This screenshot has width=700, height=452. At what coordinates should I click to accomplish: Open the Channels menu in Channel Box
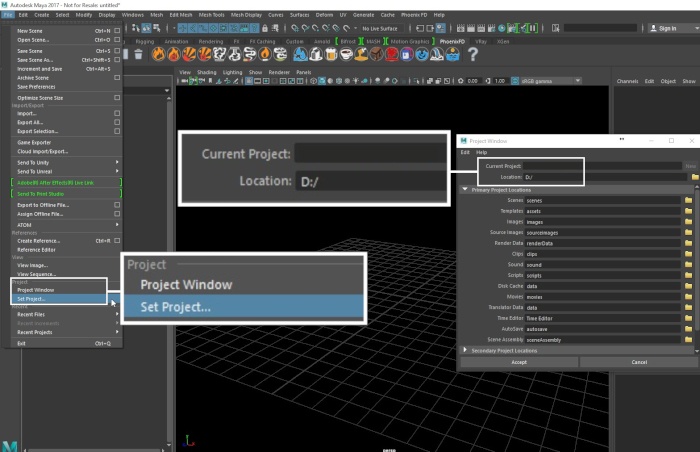tap(627, 81)
